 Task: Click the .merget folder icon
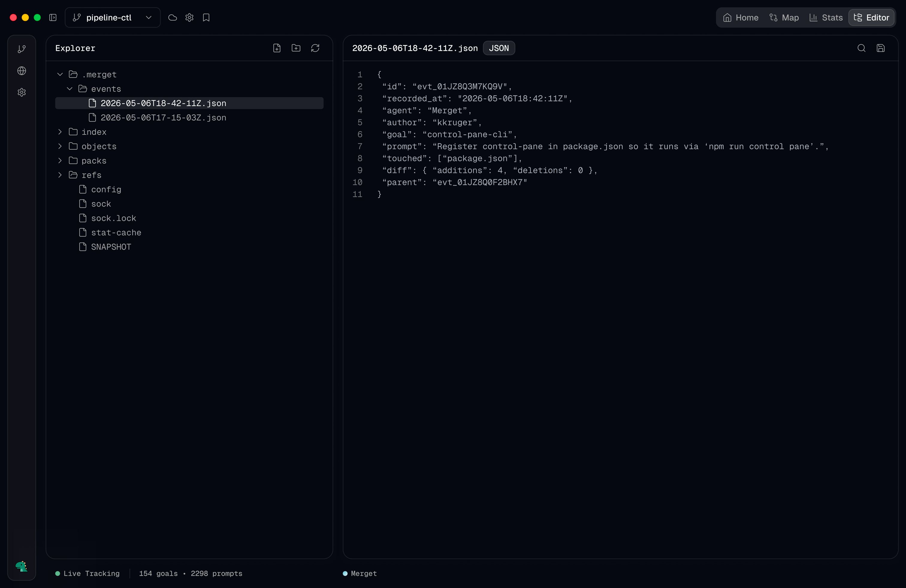(73, 74)
